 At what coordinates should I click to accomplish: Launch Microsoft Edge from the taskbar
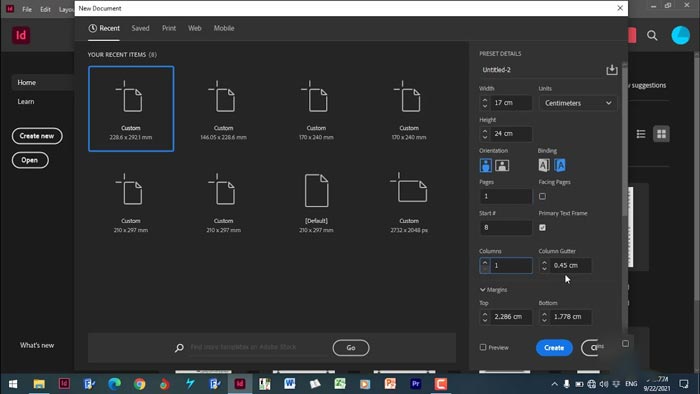tap(114, 384)
